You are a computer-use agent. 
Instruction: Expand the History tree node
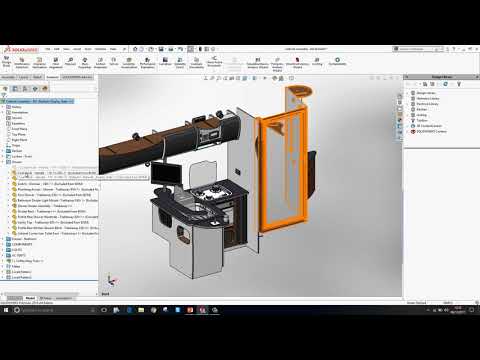click(x=3, y=107)
